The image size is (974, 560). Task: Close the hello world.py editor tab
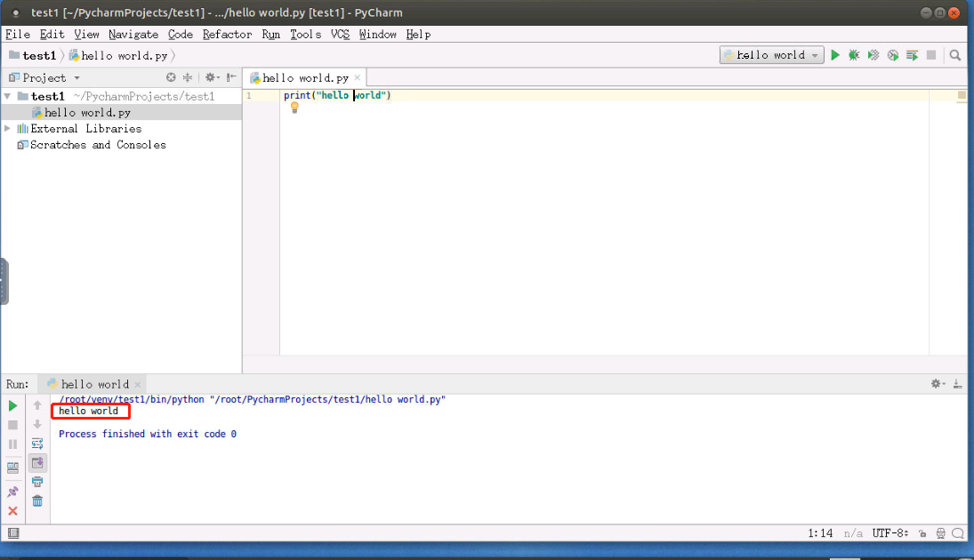(x=358, y=77)
